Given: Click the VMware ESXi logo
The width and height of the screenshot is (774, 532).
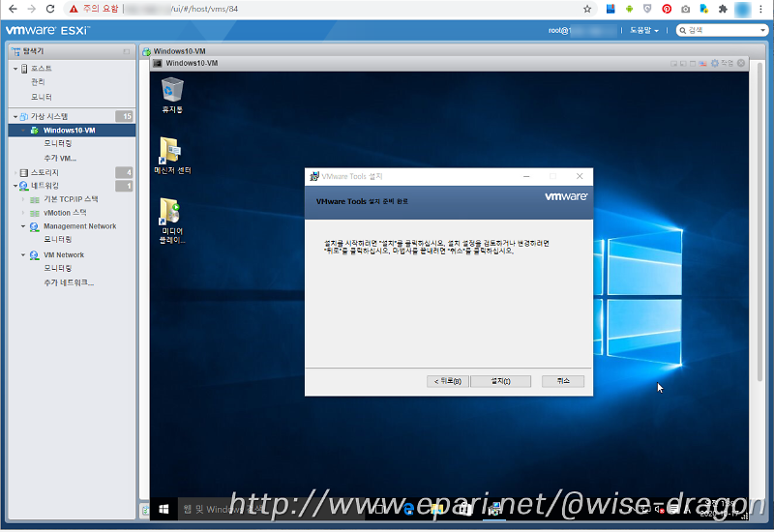Looking at the screenshot, I should pyautogui.click(x=47, y=31).
